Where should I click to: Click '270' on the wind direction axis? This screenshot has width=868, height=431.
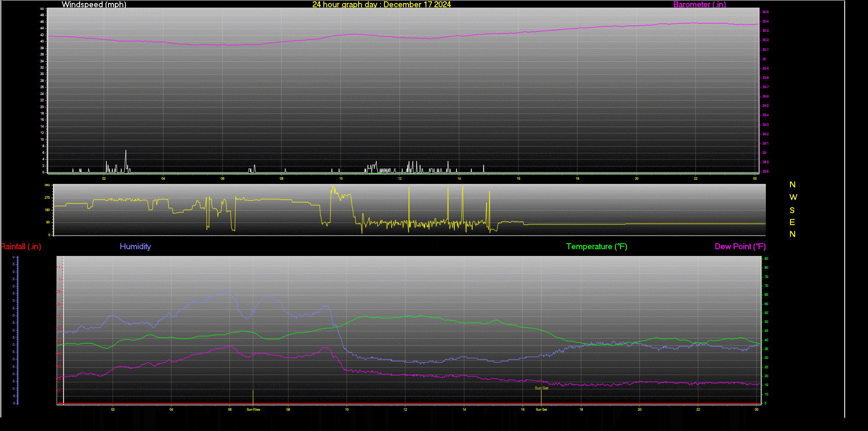click(x=47, y=197)
